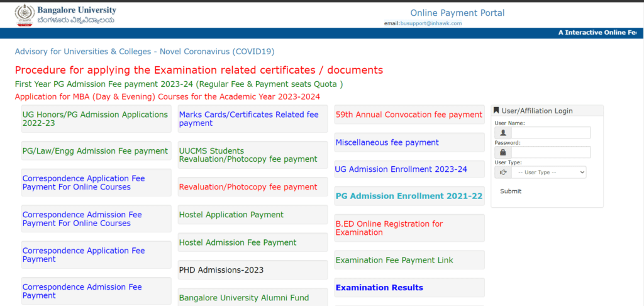Click the Bangalore University title text

pyautogui.click(x=76, y=10)
